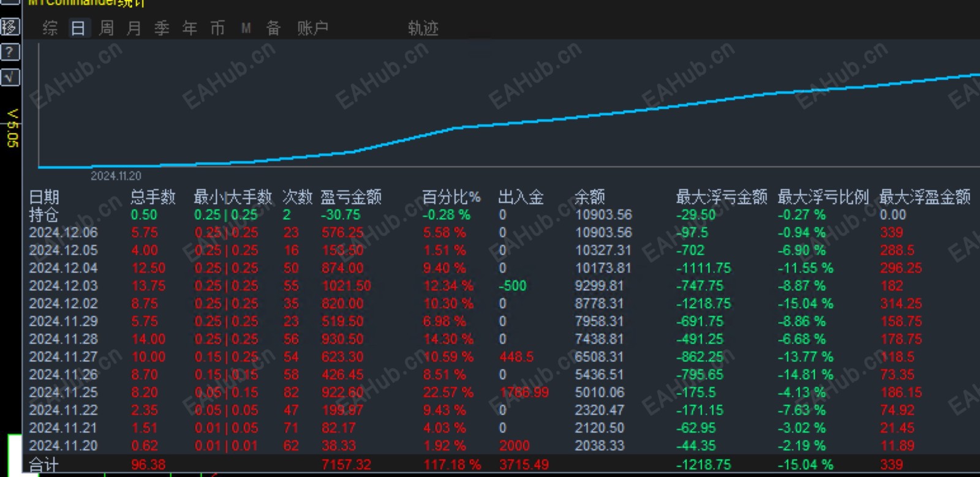
Task: Select the 2024.11.29 date row
Action: click(x=64, y=321)
